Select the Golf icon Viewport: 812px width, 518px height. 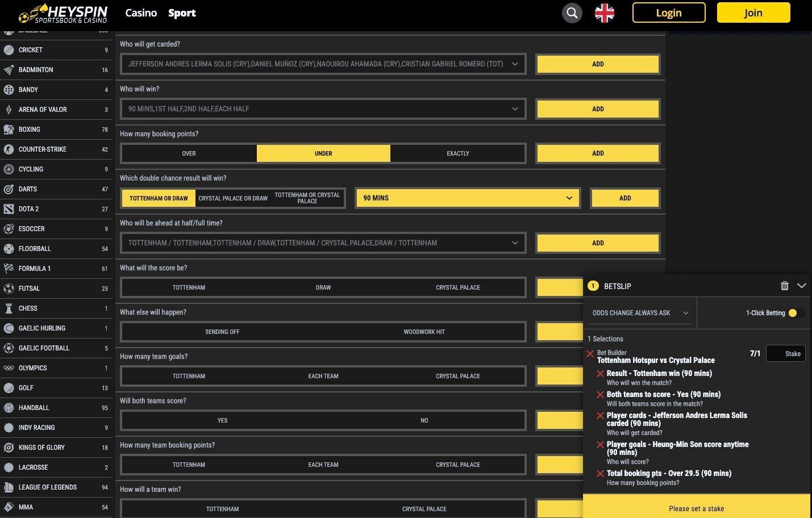click(x=9, y=388)
